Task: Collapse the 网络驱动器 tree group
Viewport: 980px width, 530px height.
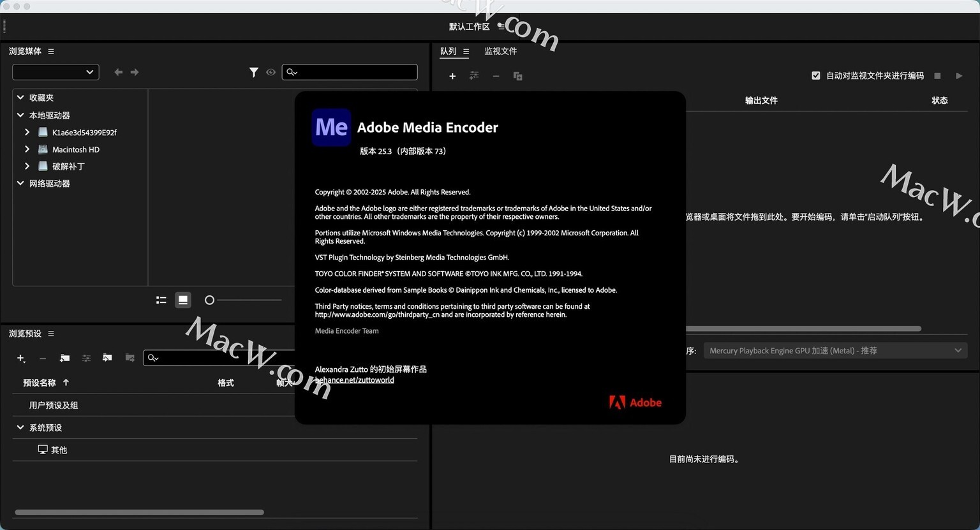Action: pos(20,183)
